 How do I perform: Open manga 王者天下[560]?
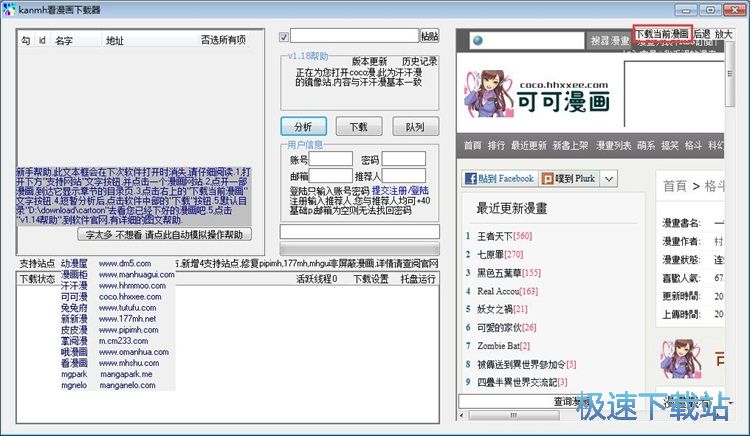(505, 236)
